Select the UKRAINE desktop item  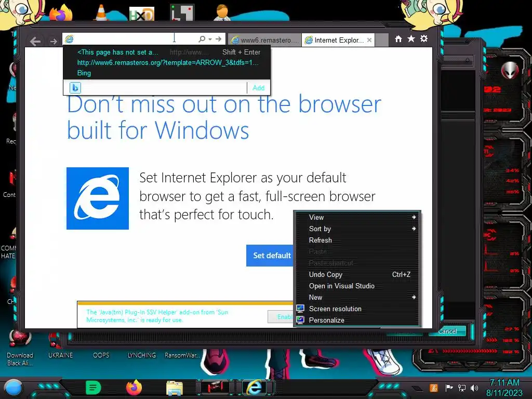(60, 355)
